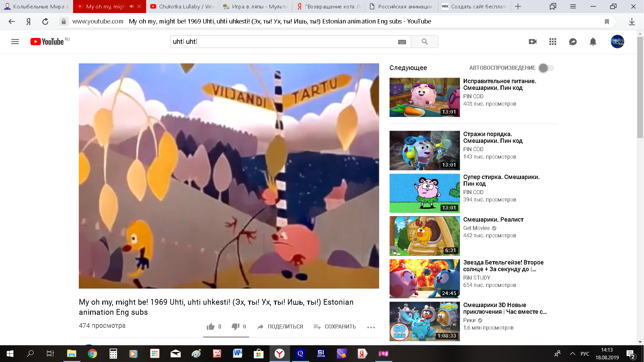
Task: Toggle the autoplay switch
Action: tap(546, 68)
